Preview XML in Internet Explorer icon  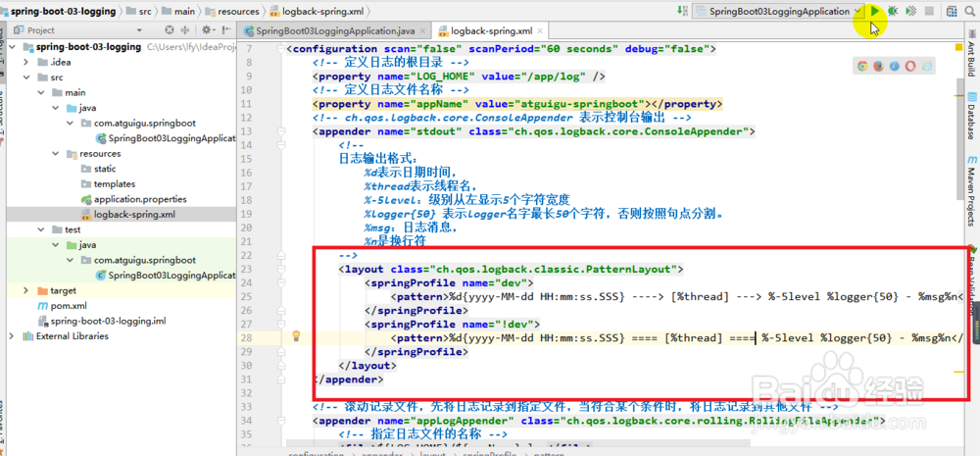point(927,66)
